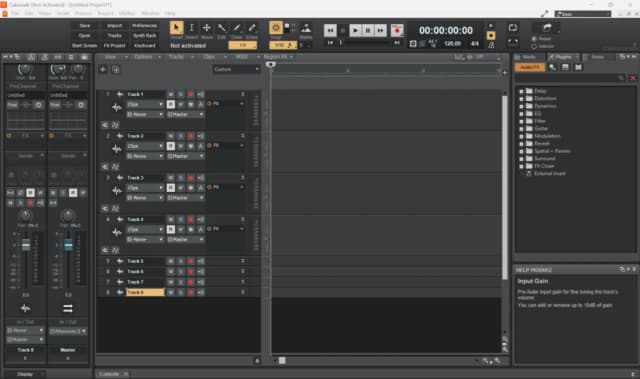Open the Marks tool
This screenshot has width=640, height=379.
tap(306, 29)
